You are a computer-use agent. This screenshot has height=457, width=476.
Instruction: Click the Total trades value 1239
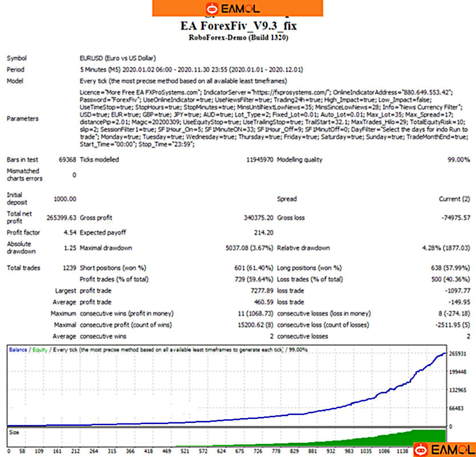click(69, 268)
